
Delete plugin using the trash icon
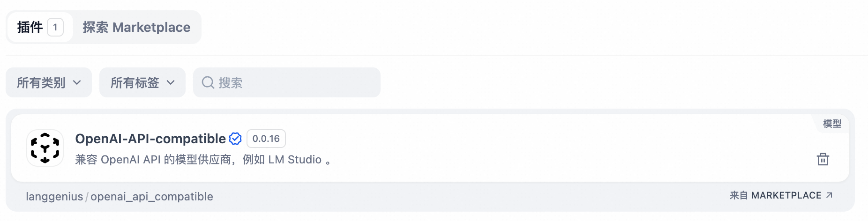[x=823, y=159]
